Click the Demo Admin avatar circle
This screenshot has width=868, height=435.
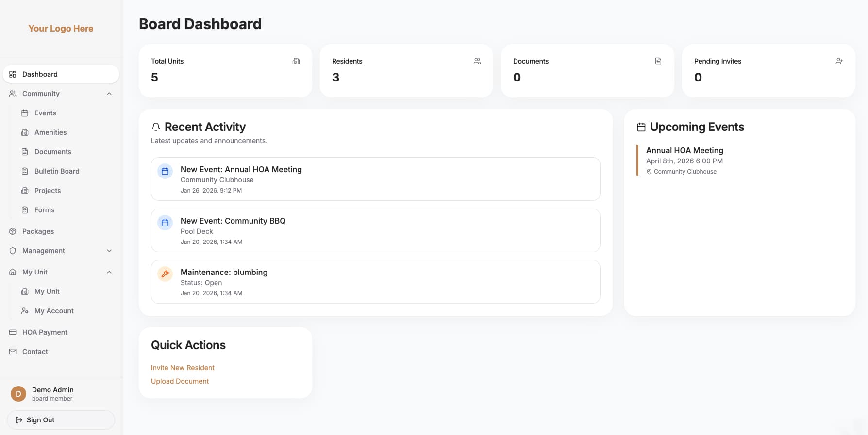pos(18,394)
